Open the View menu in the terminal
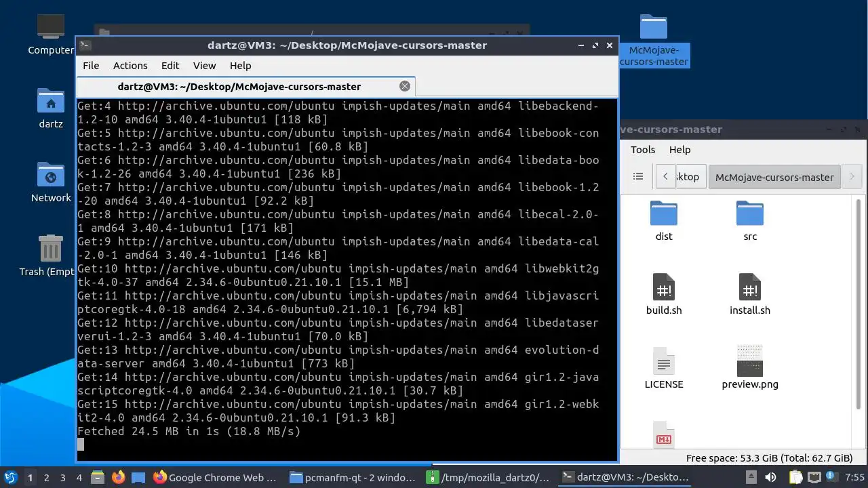Image resolution: width=868 pixels, height=488 pixels. [x=204, y=66]
